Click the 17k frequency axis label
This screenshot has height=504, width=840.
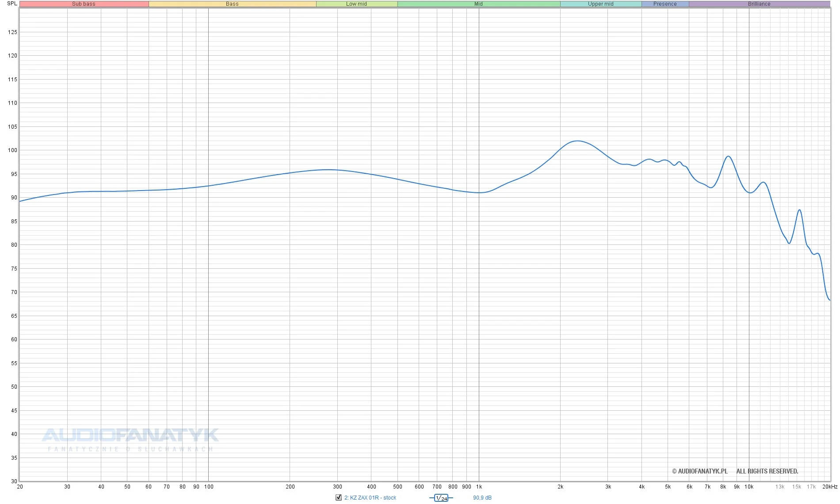point(811,487)
